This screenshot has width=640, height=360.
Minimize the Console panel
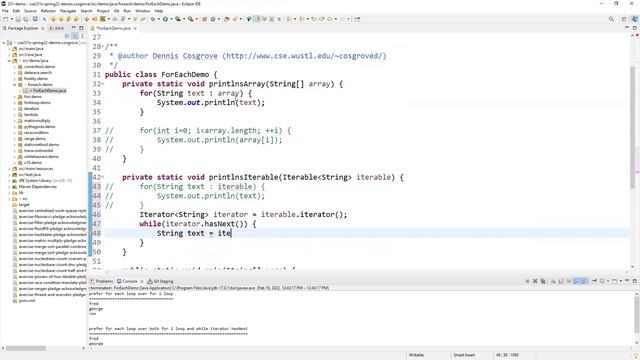627,281
